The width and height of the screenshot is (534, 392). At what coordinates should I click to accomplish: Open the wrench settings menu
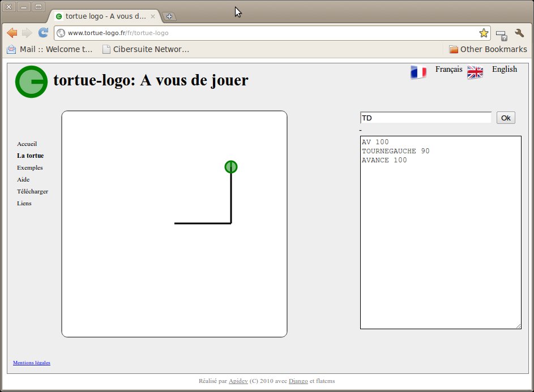519,33
